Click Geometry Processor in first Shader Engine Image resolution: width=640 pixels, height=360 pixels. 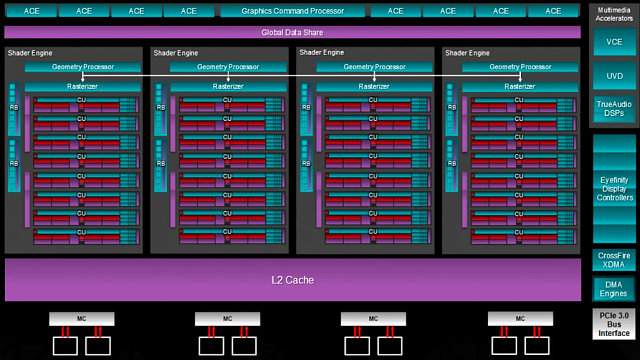click(83, 67)
